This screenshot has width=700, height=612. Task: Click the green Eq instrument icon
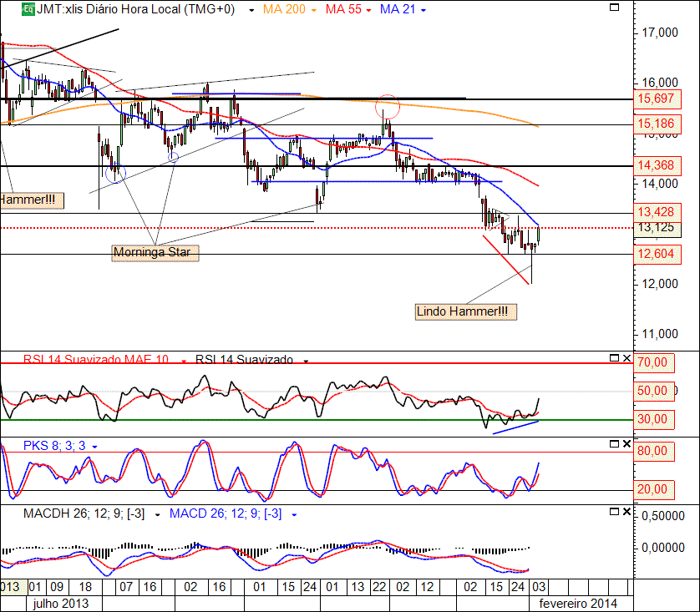point(28,9)
